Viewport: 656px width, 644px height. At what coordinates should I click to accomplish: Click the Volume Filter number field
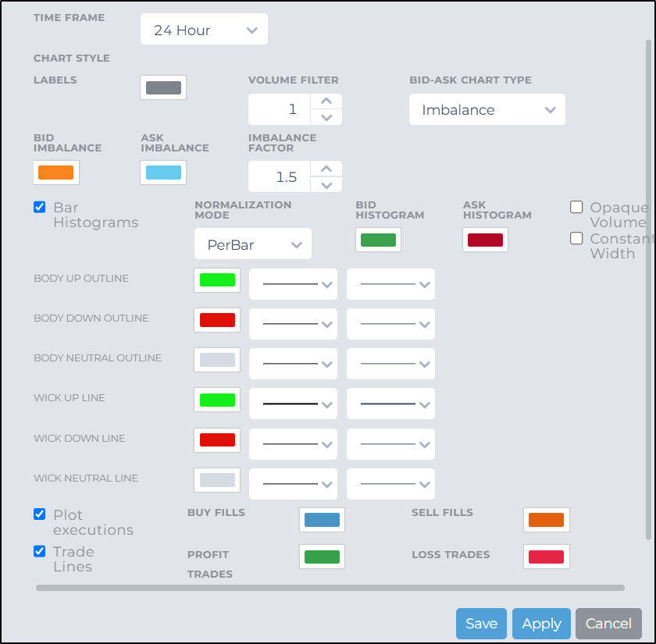tap(280, 109)
